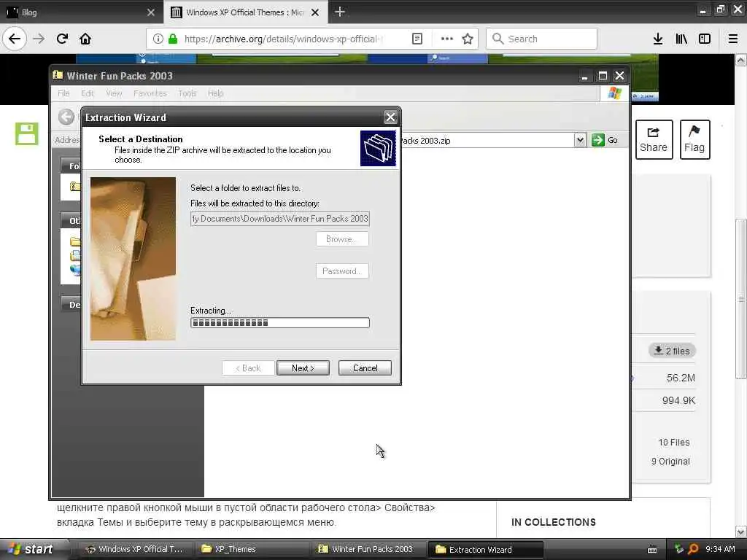Open Tools menu in Winter Fun Packs window
The height and width of the screenshot is (560, 747).
point(187,93)
